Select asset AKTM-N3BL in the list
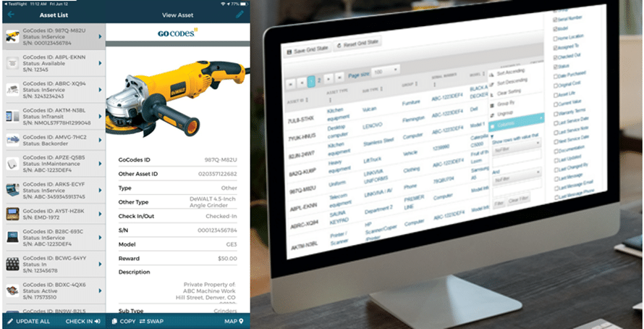644x329 pixels. pyautogui.click(x=52, y=117)
